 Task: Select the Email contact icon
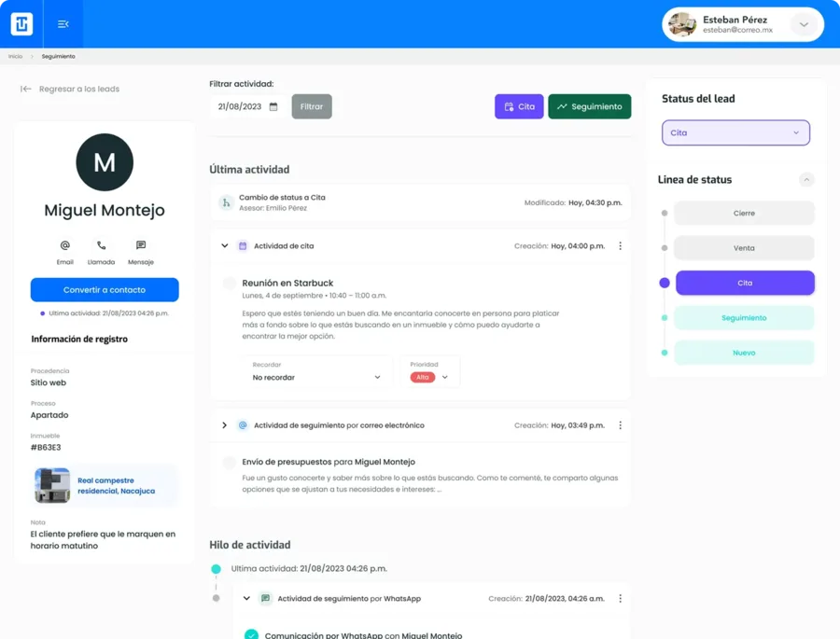(x=65, y=247)
